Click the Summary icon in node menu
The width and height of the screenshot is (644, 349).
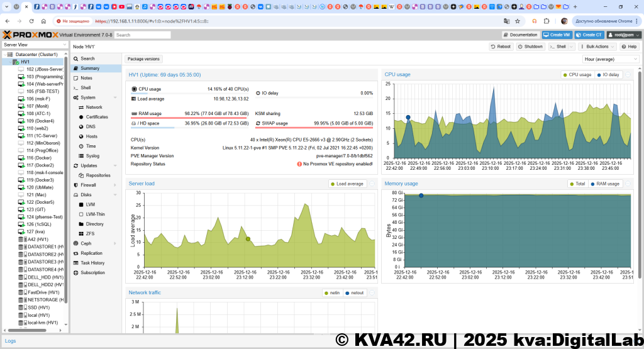coord(75,68)
